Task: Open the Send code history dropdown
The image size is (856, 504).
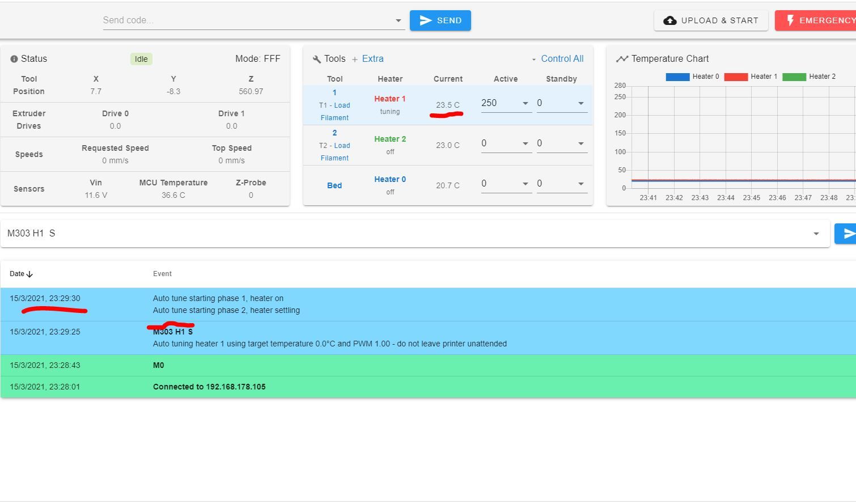Action: (398, 21)
